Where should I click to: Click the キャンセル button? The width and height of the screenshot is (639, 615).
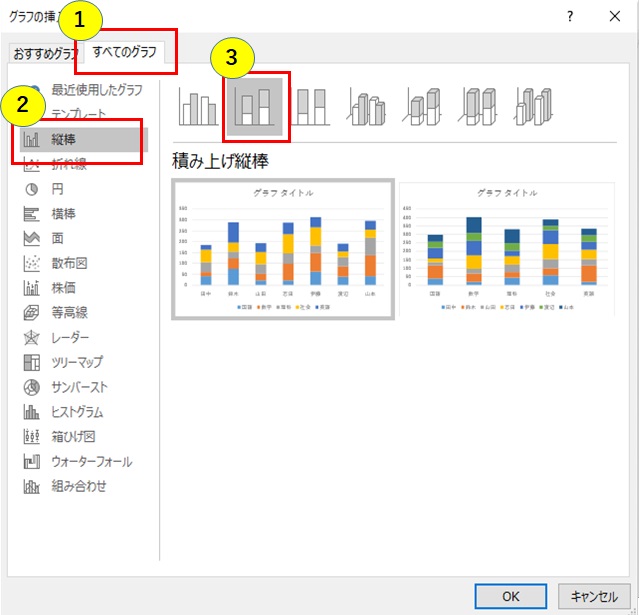point(594,596)
